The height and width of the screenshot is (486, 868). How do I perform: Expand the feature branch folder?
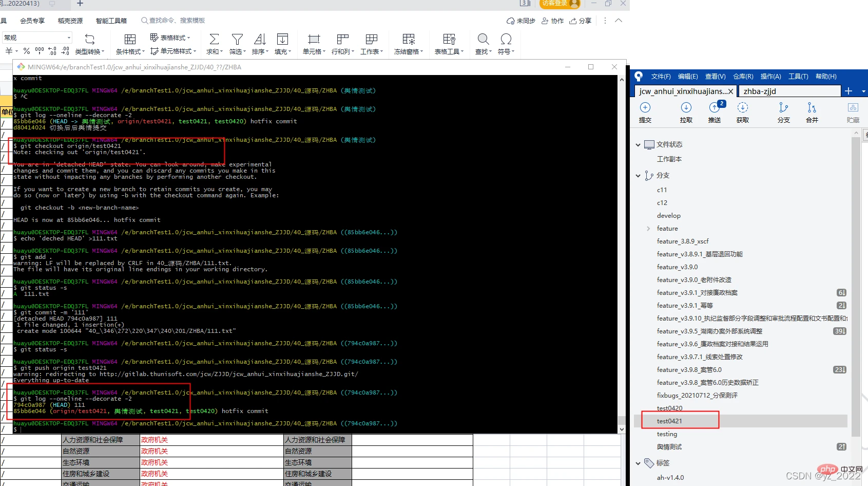(648, 229)
